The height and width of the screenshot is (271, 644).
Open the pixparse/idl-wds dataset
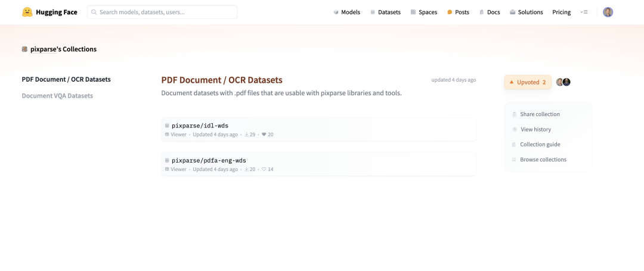click(200, 126)
